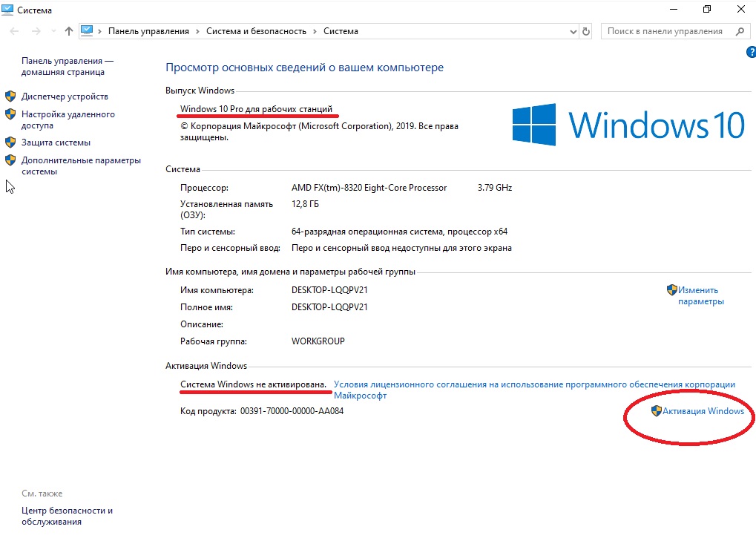Click the refresh button in address bar

586,31
